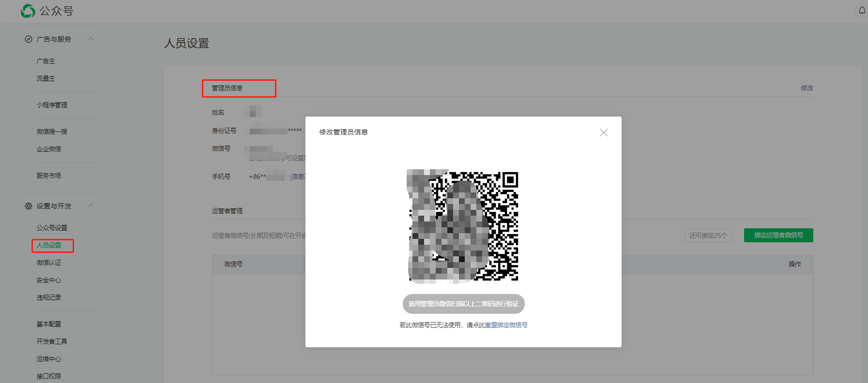Click the 人员设置 page heading
This screenshot has width=868, height=383.
click(187, 44)
